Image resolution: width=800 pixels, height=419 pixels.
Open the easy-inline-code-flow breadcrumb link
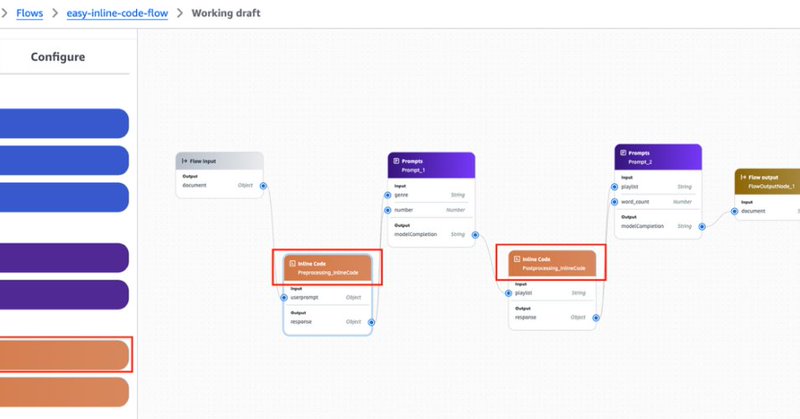click(117, 13)
